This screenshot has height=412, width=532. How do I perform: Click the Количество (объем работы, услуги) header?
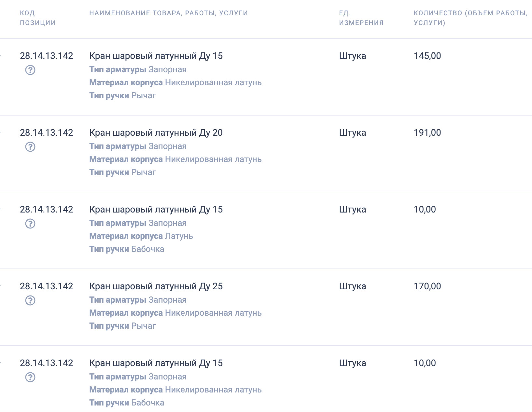pos(470,18)
